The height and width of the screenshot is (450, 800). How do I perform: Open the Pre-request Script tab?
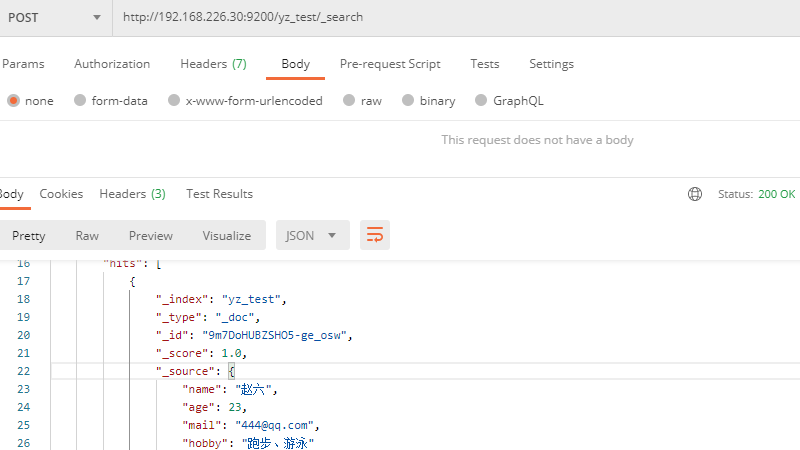pyautogui.click(x=390, y=64)
